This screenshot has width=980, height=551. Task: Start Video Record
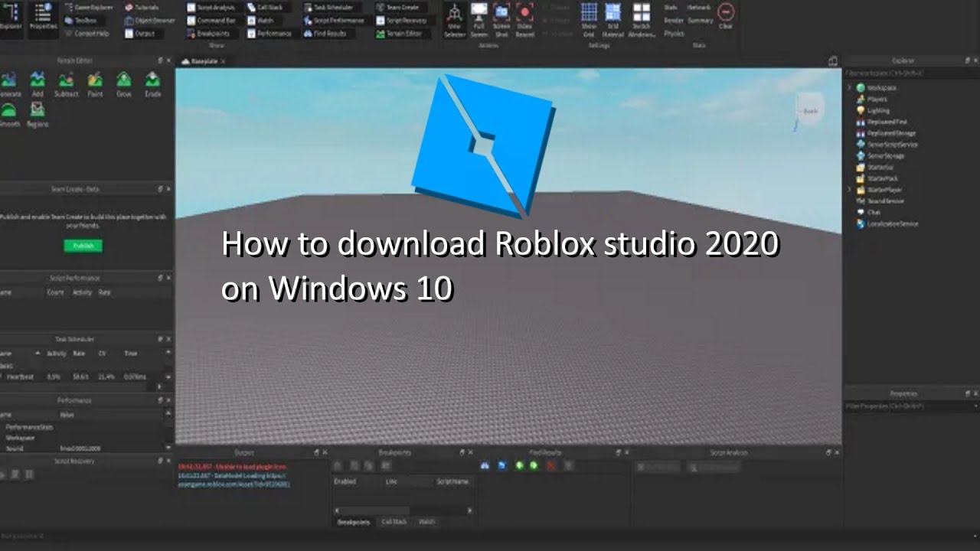pyautogui.click(x=524, y=20)
